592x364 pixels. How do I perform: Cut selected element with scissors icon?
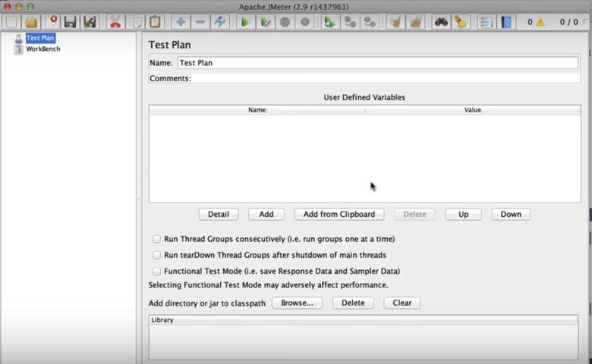point(115,22)
